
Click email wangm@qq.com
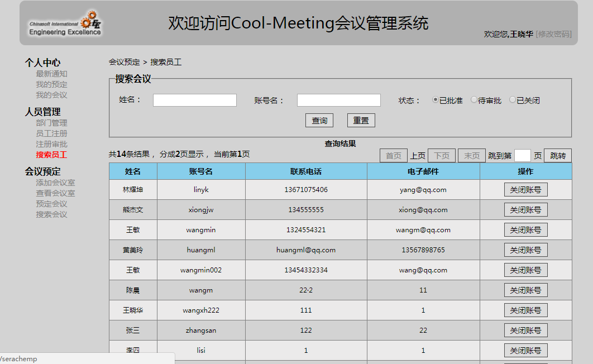[x=423, y=230]
